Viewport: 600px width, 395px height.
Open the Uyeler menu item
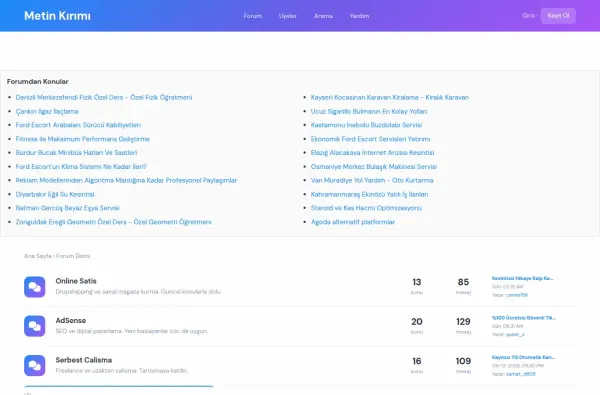point(288,16)
